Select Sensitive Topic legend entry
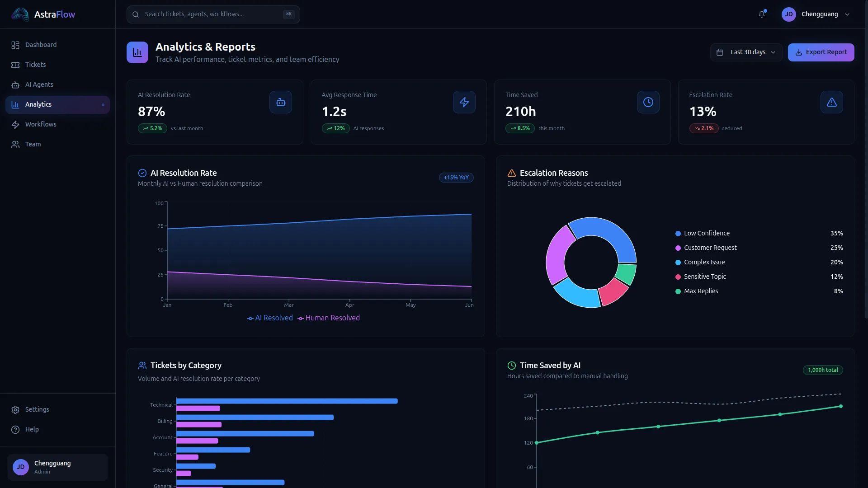 click(x=759, y=277)
